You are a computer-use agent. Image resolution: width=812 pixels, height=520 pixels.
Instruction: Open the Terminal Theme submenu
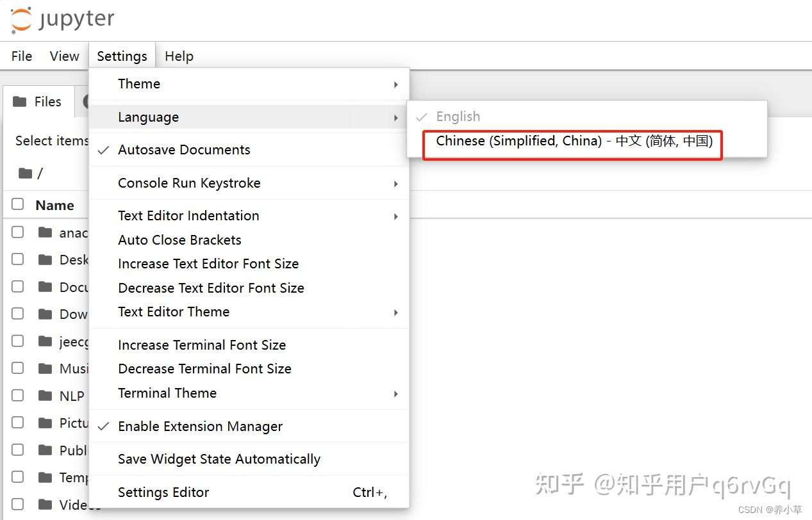pyautogui.click(x=167, y=393)
